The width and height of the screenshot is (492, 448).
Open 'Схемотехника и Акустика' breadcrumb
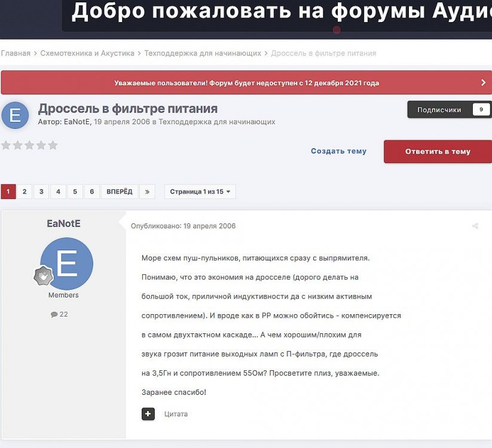tap(87, 53)
